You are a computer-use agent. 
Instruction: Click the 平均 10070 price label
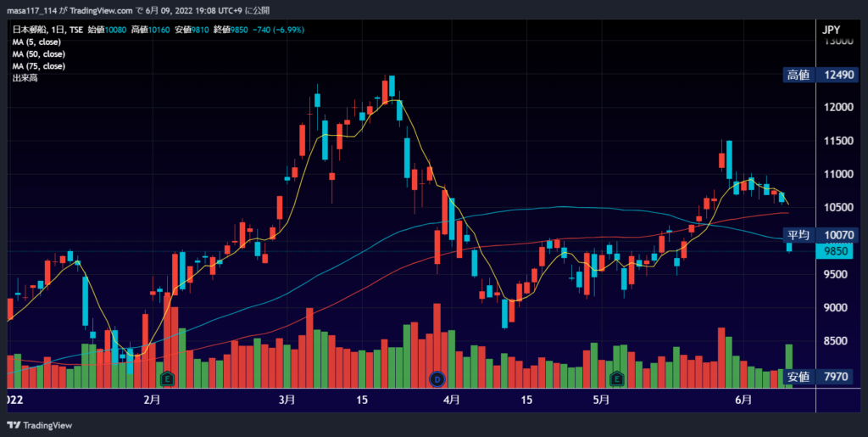pyautogui.click(x=821, y=235)
